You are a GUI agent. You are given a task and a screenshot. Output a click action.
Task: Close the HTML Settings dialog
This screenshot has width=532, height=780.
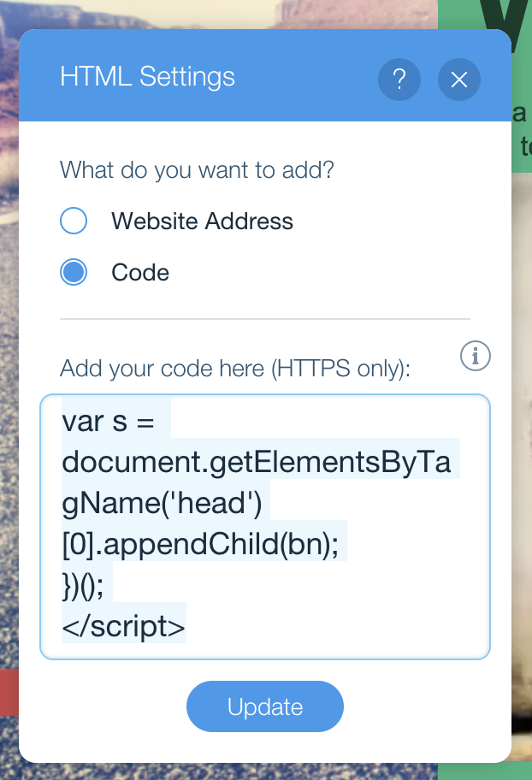459,80
